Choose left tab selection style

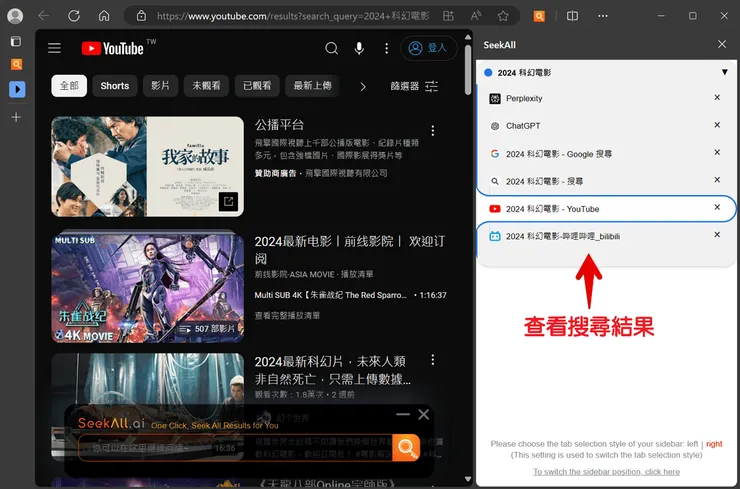pyautogui.click(x=692, y=444)
